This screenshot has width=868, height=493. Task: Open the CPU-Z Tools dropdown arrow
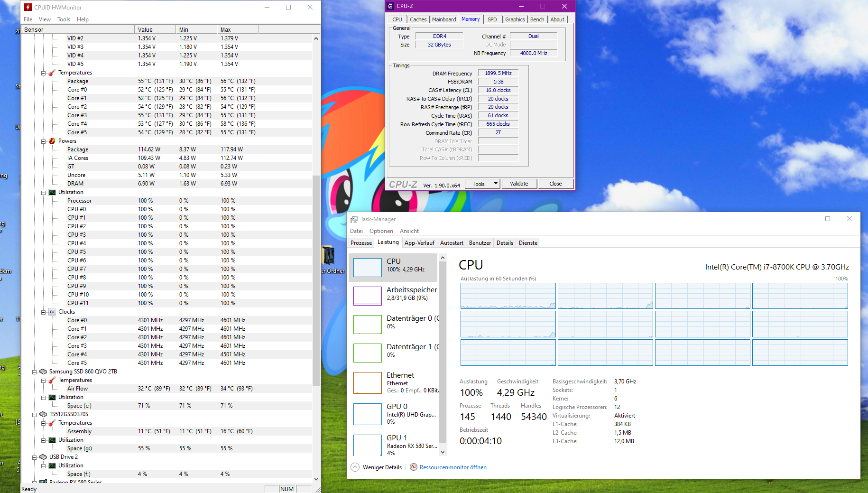[496, 184]
